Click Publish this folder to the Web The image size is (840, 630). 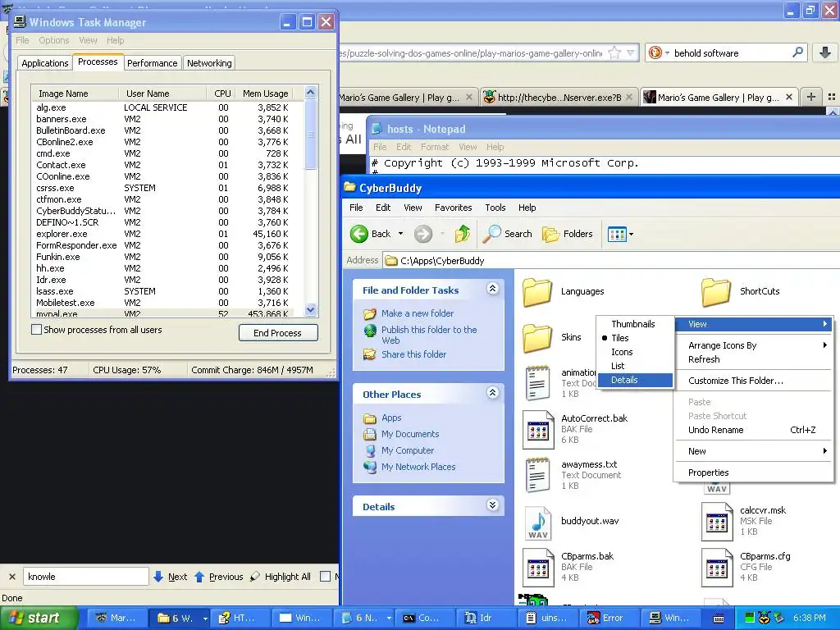pos(428,335)
